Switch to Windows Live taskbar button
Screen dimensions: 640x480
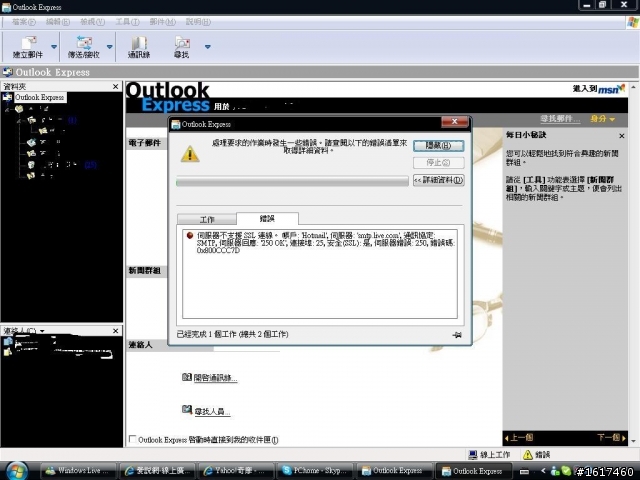pyautogui.click(x=78, y=471)
